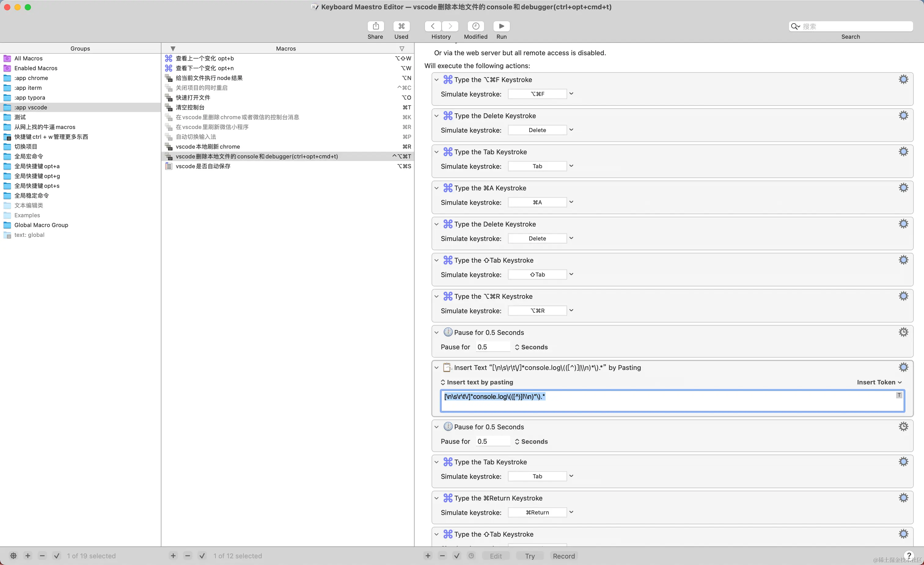The width and height of the screenshot is (924, 565).
Task: Select the 清空控制台 macro
Action: pyautogui.click(x=288, y=107)
